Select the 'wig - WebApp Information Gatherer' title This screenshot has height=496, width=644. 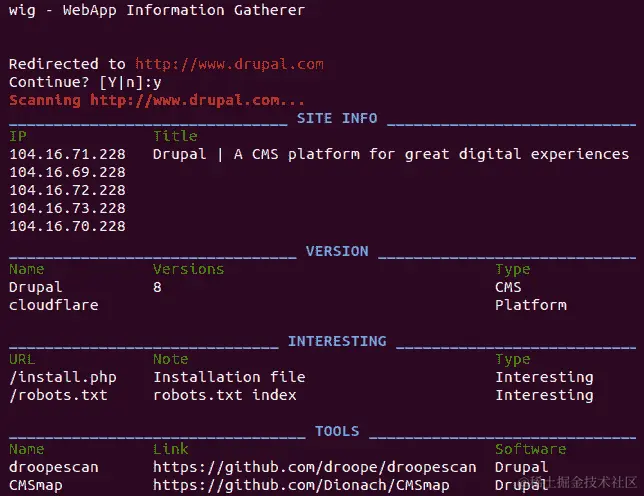(x=157, y=10)
